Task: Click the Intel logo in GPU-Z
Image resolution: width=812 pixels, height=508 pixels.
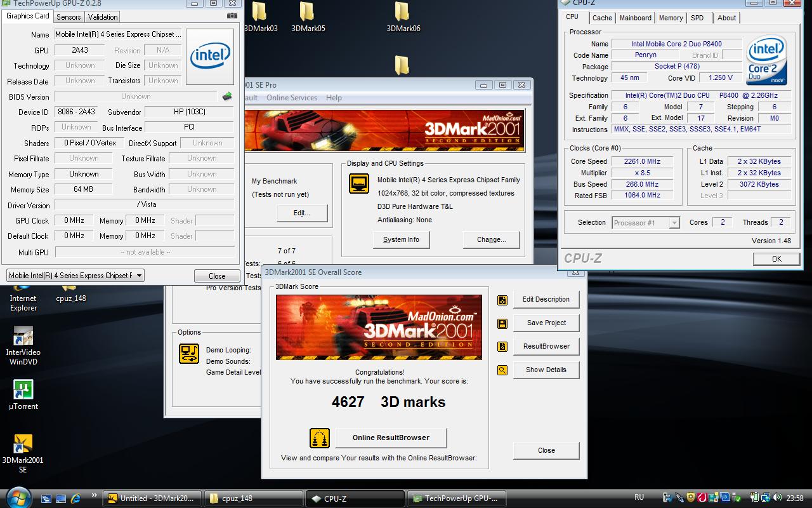Action: [210, 56]
